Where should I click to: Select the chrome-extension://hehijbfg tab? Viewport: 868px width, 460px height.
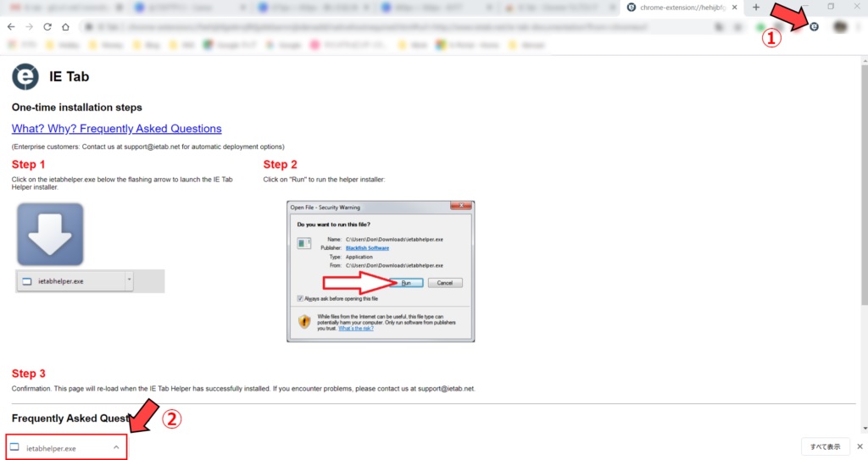pos(682,8)
